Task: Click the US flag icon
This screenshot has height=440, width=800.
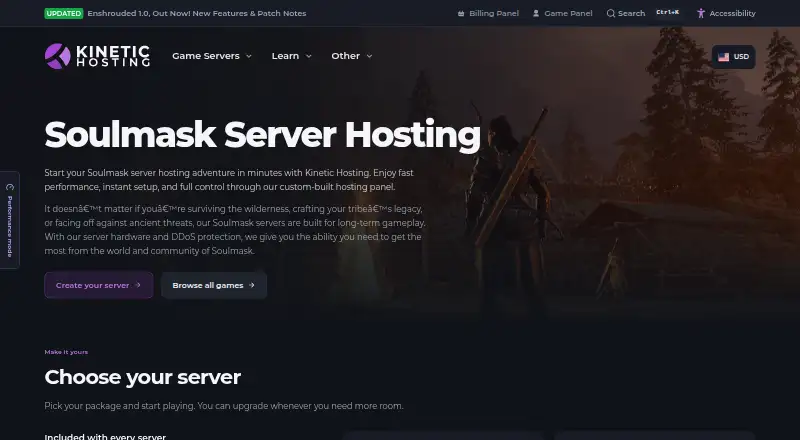Action: (723, 57)
